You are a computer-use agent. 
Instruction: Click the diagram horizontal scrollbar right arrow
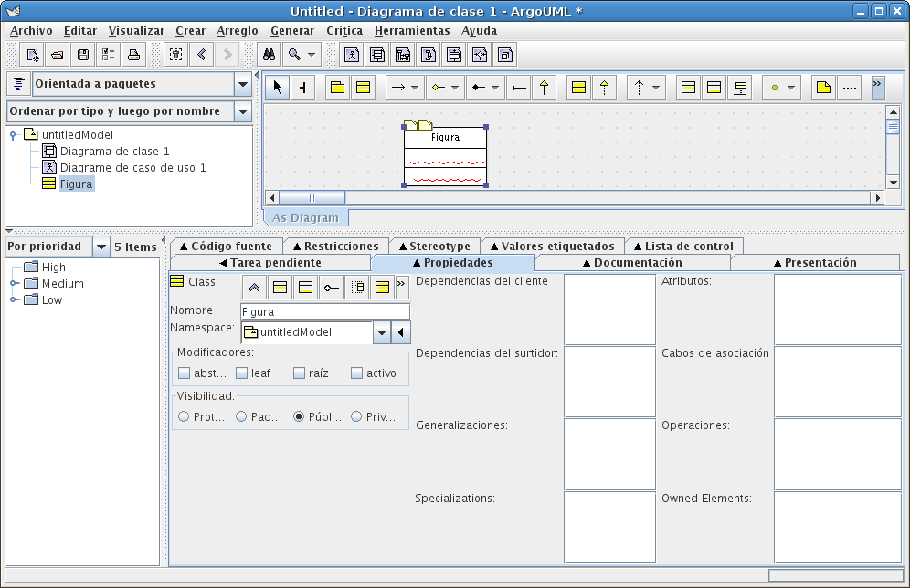click(x=877, y=198)
